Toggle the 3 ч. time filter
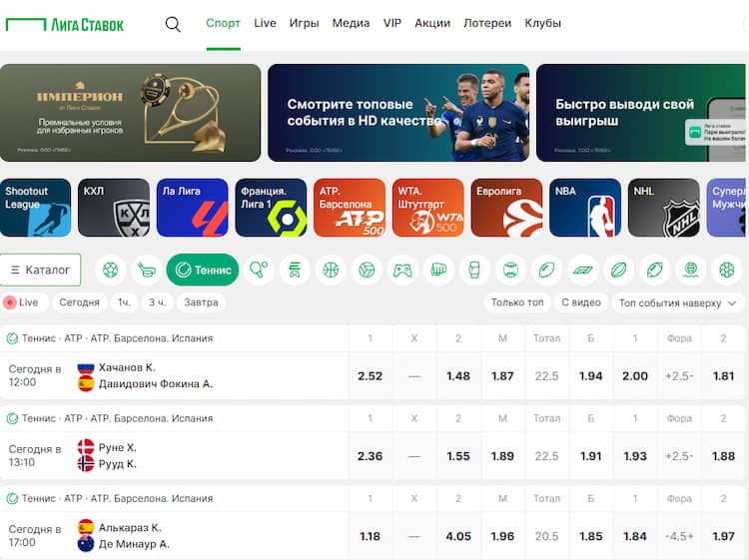Image resolution: width=749 pixels, height=560 pixels. pos(157,302)
